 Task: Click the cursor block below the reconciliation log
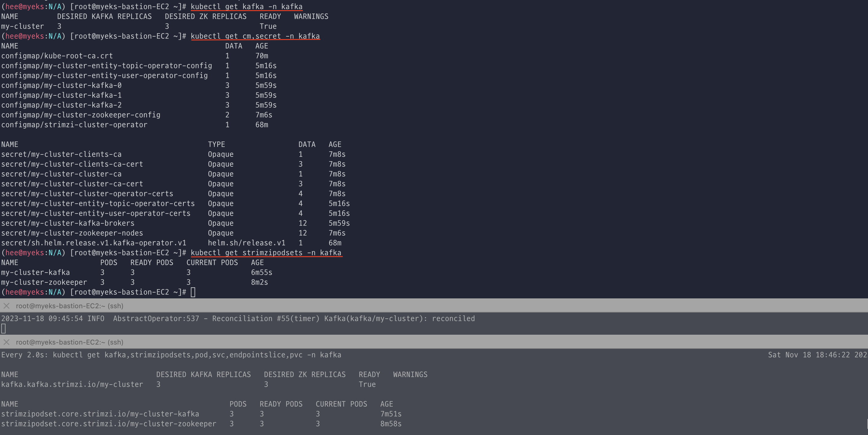point(3,328)
